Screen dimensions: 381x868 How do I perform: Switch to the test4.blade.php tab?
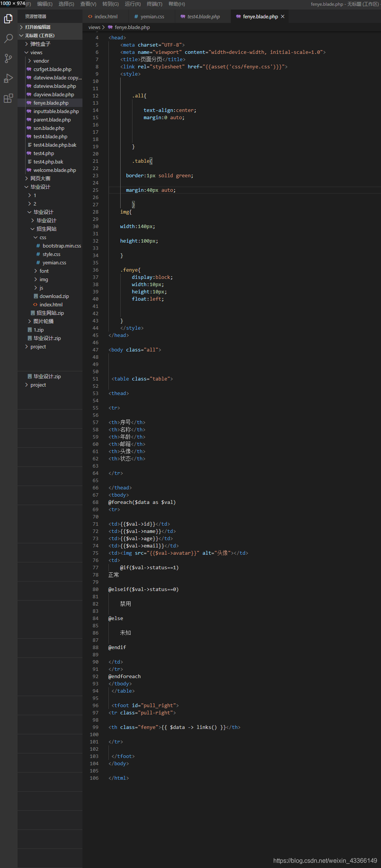click(203, 16)
